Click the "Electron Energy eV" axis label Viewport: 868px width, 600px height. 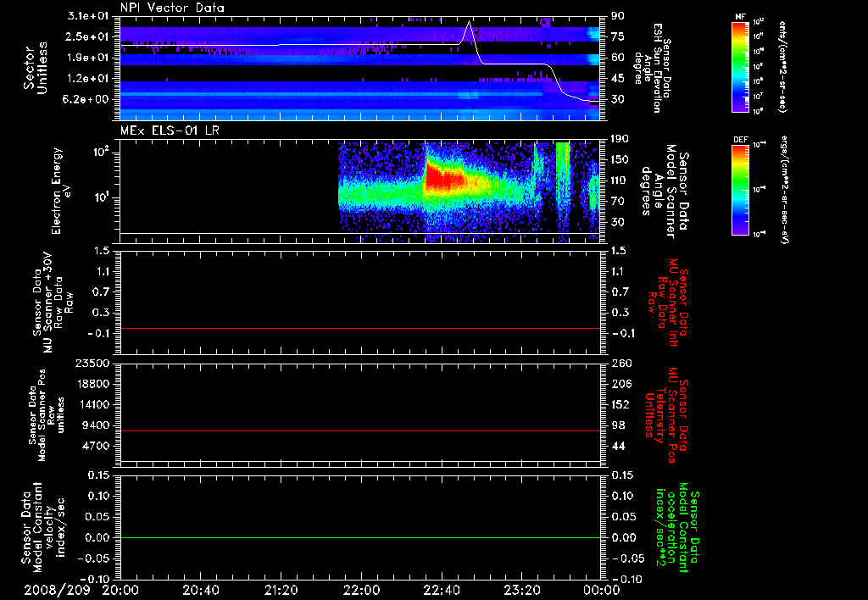click(62, 191)
